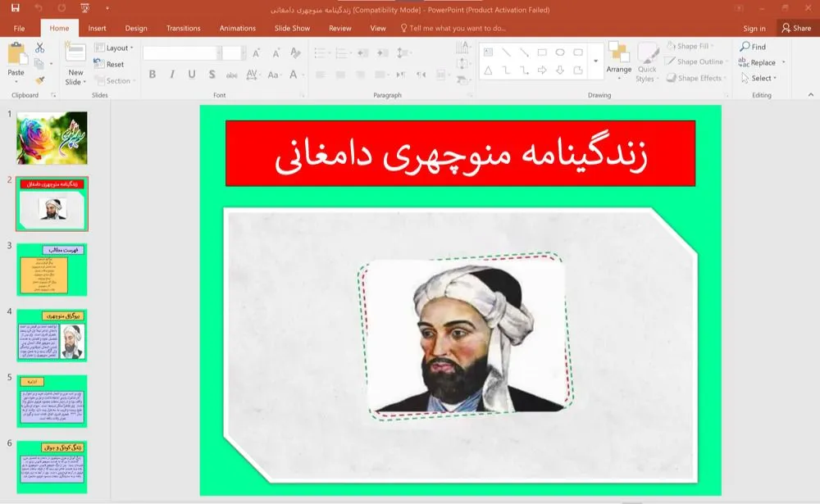Select the Underline icon
The width and height of the screenshot is (820, 504).
[189, 74]
